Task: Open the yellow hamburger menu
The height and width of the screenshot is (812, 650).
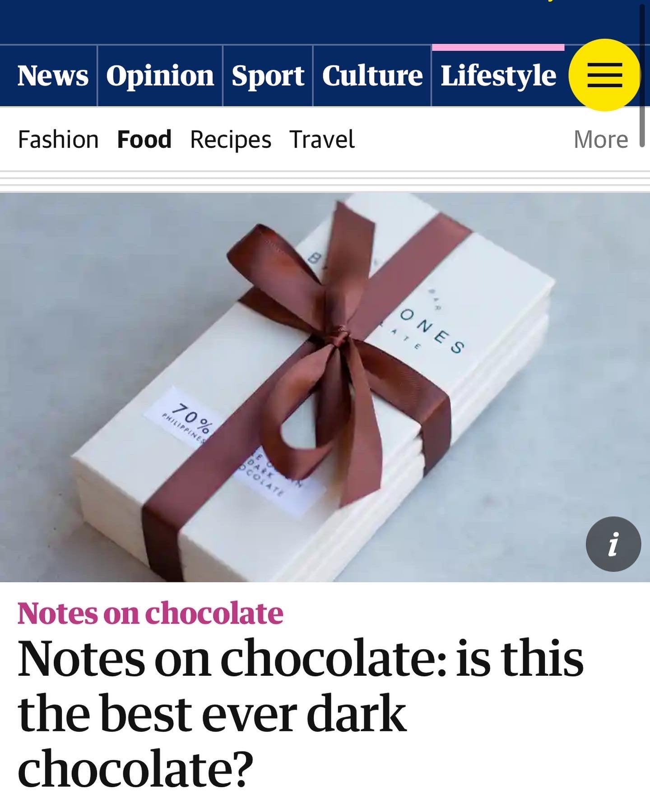Action: 604,75
